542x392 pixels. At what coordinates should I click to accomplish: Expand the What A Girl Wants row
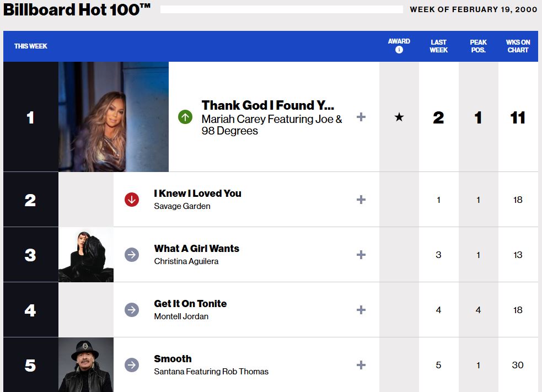[x=361, y=255]
